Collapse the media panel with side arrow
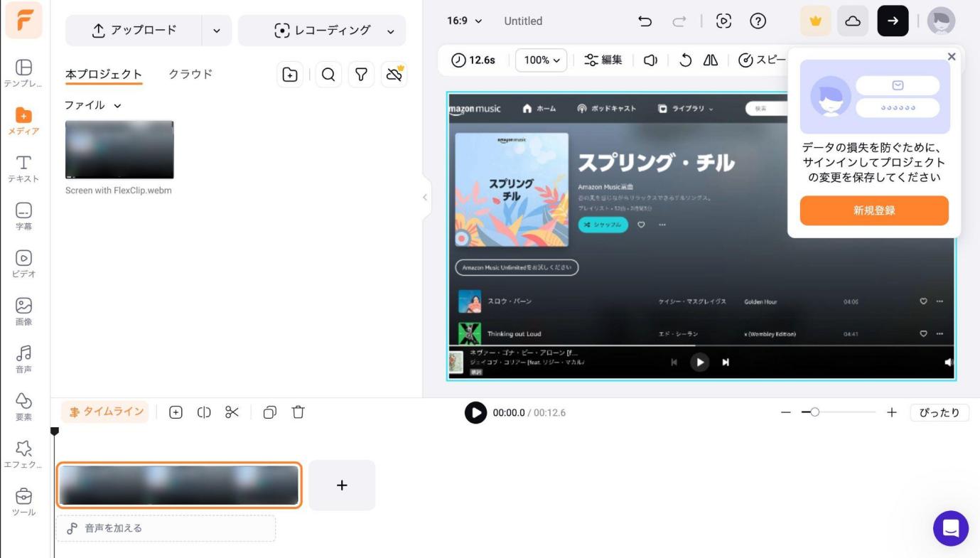The width and height of the screenshot is (980, 558). coord(425,198)
